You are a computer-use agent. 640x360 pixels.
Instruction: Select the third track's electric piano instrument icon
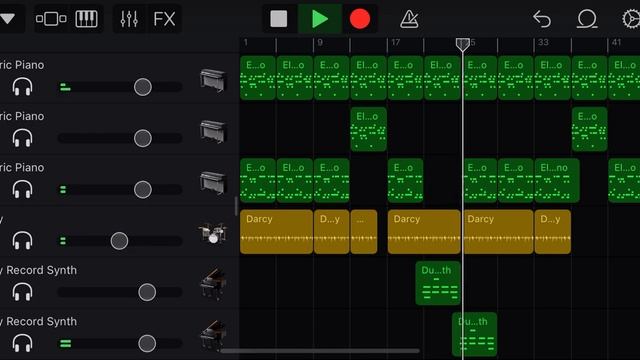pyautogui.click(x=213, y=182)
